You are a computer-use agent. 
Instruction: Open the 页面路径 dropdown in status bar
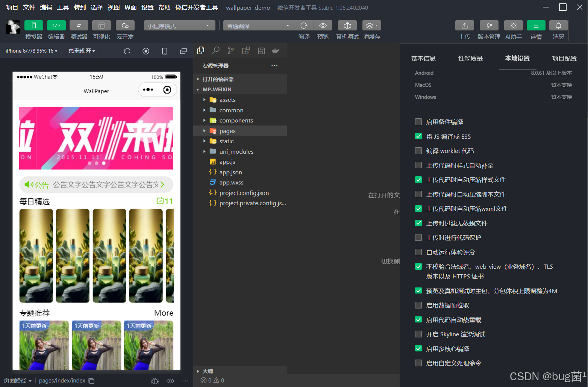tap(18, 381)
